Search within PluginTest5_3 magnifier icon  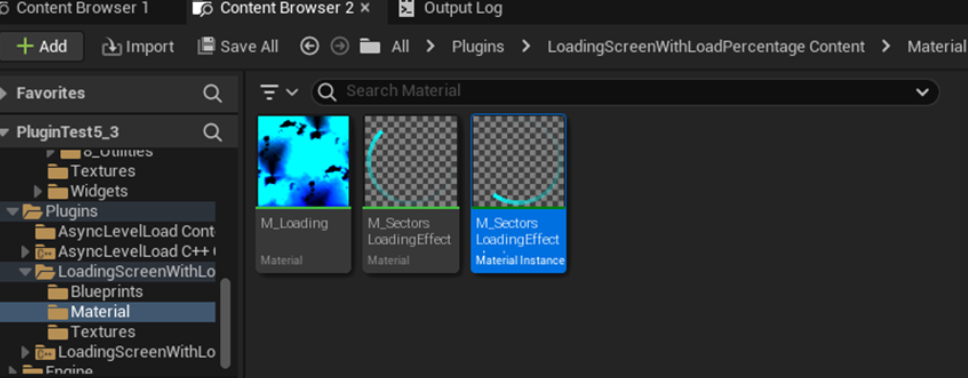click(x=212, y=132)
